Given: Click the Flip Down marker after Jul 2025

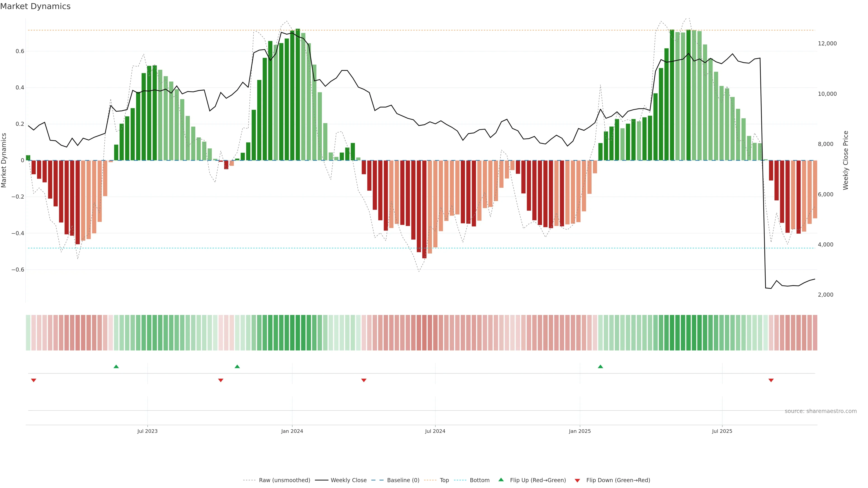Looking at the screenshot, I should pos(771,380).
